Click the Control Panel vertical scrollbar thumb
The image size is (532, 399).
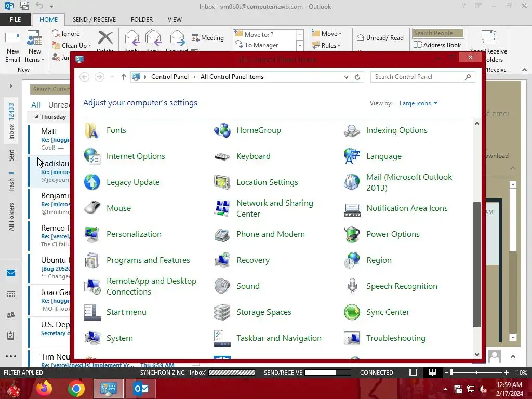tap(477, 264)
